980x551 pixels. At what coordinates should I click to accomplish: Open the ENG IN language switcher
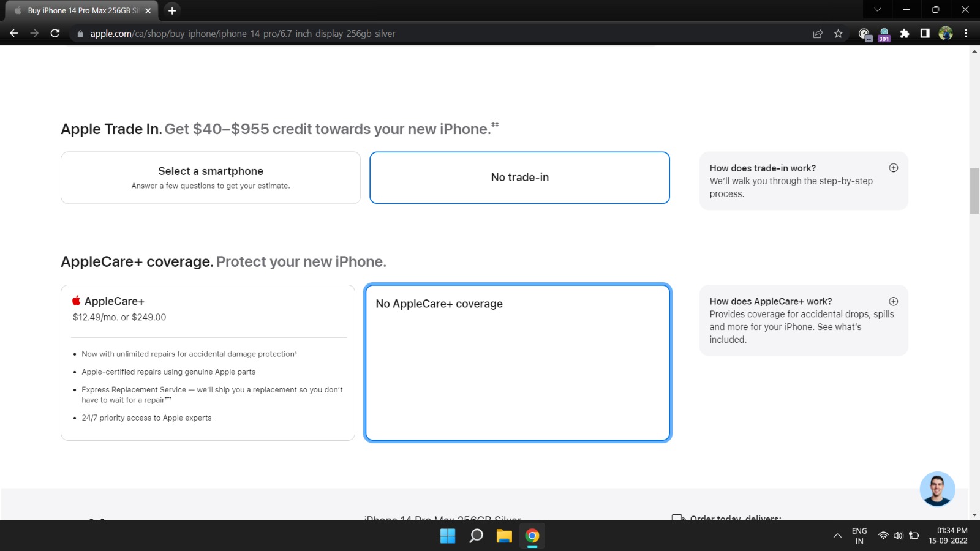click(859, 536)
